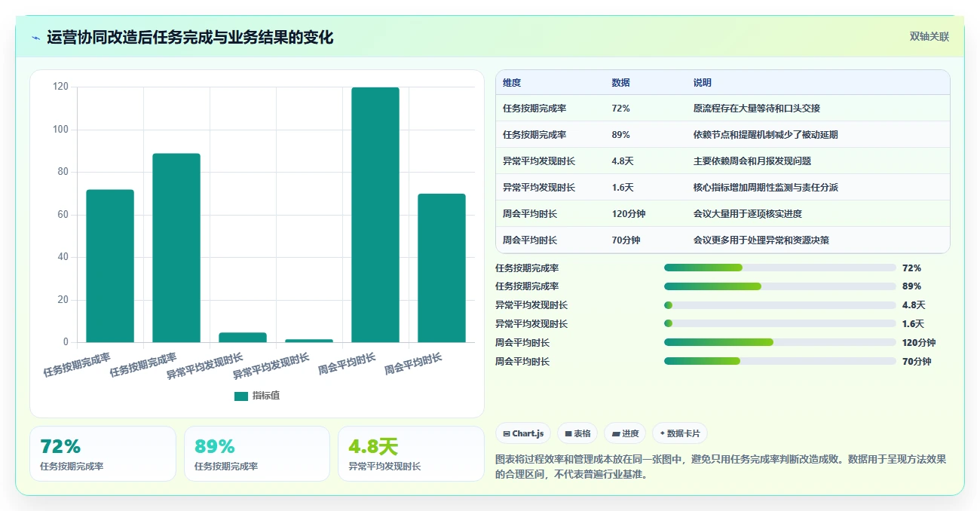Click the 说明 column header
The height and width of the screenshot is (511, 980).
[x=703, y=83]
